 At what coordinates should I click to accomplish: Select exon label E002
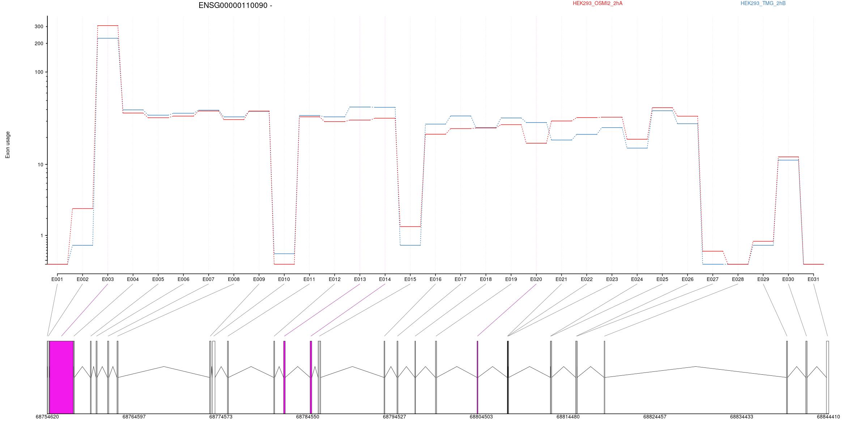pyautogui.click(x=82, y=279)
